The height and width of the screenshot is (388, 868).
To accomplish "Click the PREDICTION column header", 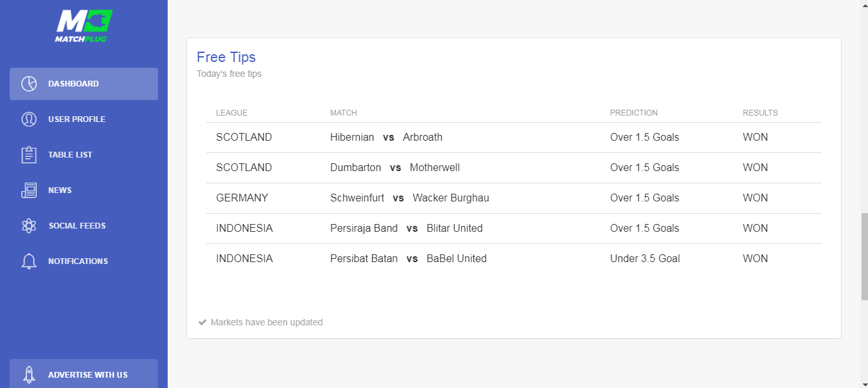I will [634, 113].
